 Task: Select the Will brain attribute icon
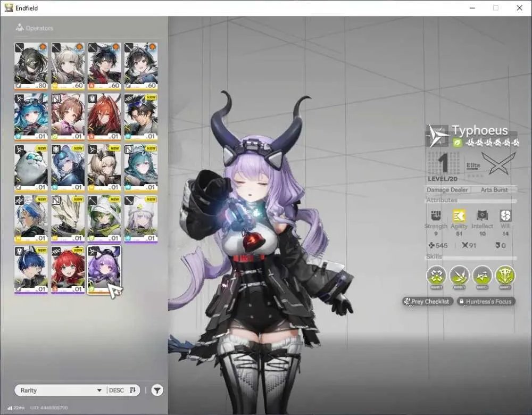click(x=505, y=215)
